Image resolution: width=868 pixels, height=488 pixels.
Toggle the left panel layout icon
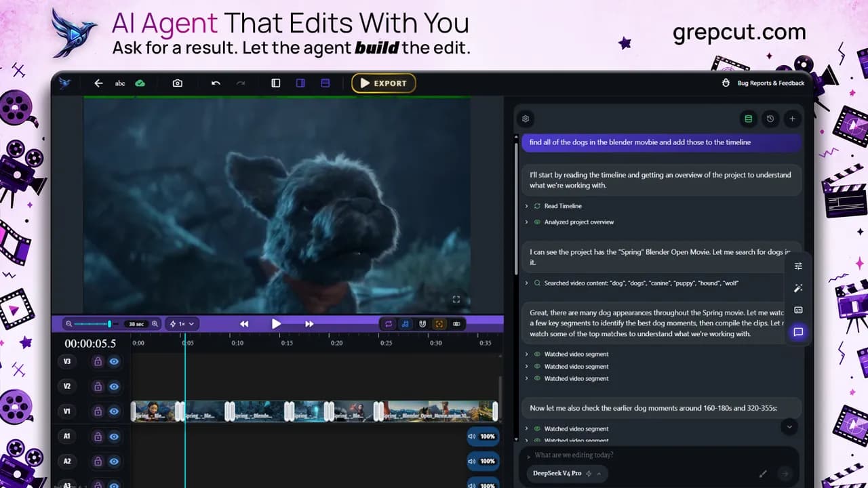[x=276, y=83]
